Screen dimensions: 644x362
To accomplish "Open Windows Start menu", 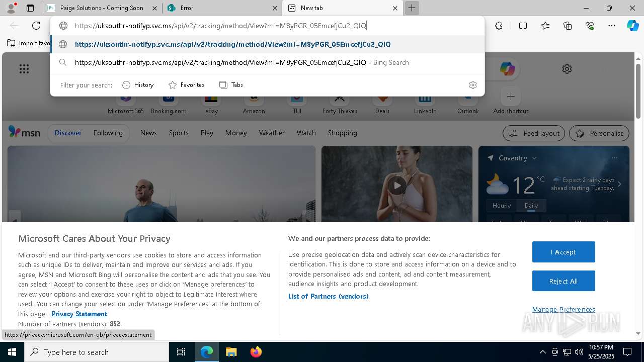I will [12, 352].
